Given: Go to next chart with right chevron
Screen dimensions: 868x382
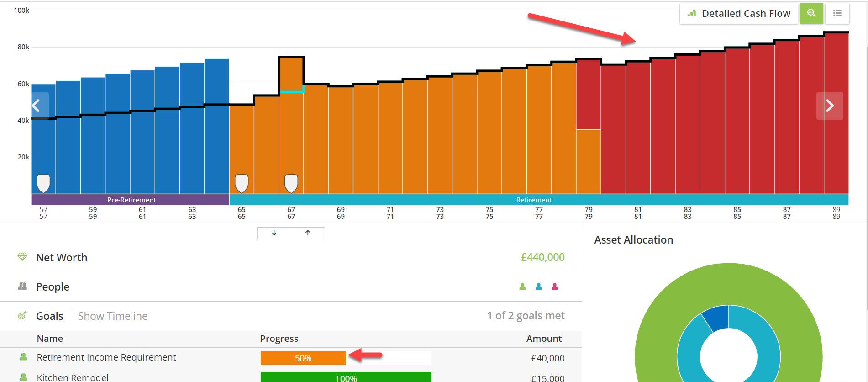Looking at the screenshot, I should pos(830,106).
